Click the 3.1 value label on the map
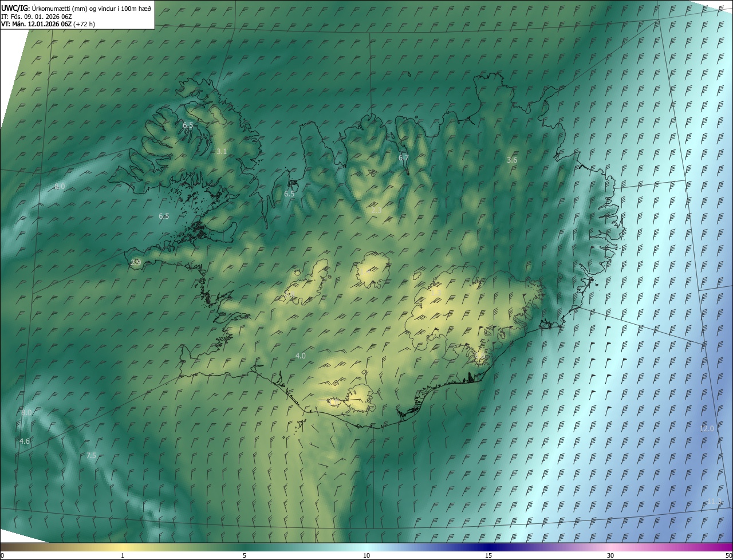Screen dimensions: 733x560 pos(222,151)
